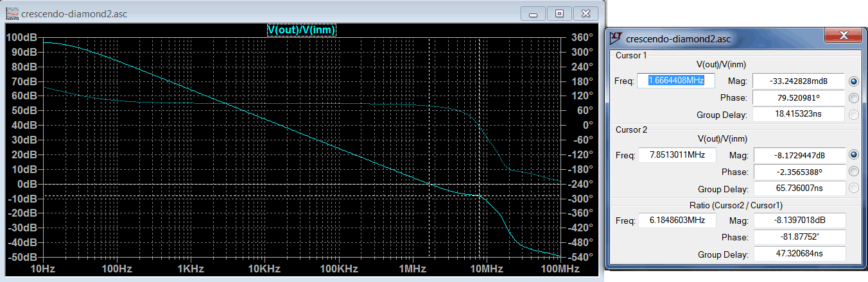
Task: Click Cursor 2 Mag value -8.1729447dB
Action: pyautogui.click(x=799, y=155)
